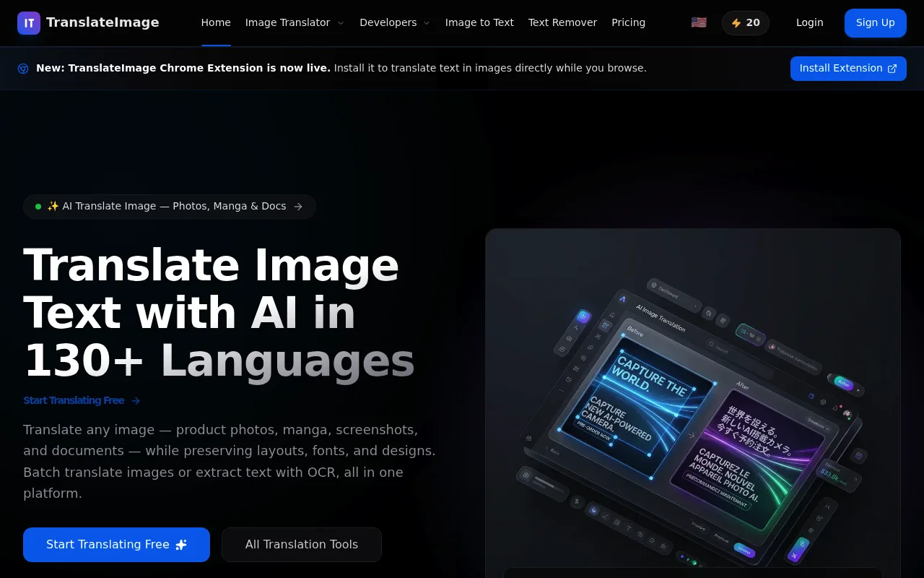The height and width of the screenshot is (578, 924).
Task: Click the Install Extension button
Action: (848, 69)
